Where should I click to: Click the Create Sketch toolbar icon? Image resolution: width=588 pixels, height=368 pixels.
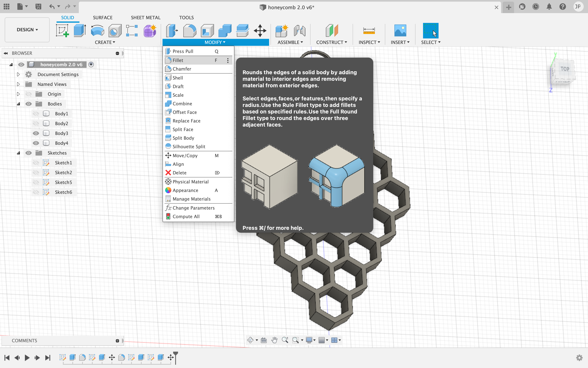click(x=62, y=31)
